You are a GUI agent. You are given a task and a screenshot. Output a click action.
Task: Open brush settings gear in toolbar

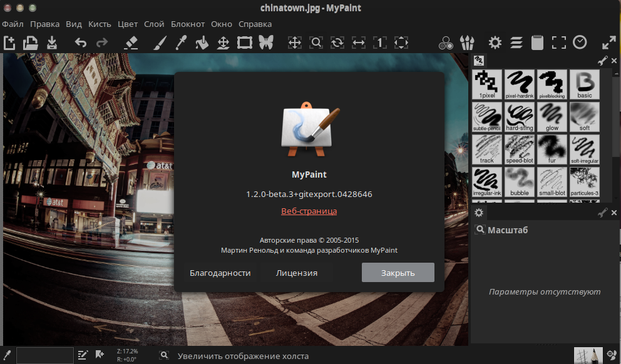click(x=495, y=43)
